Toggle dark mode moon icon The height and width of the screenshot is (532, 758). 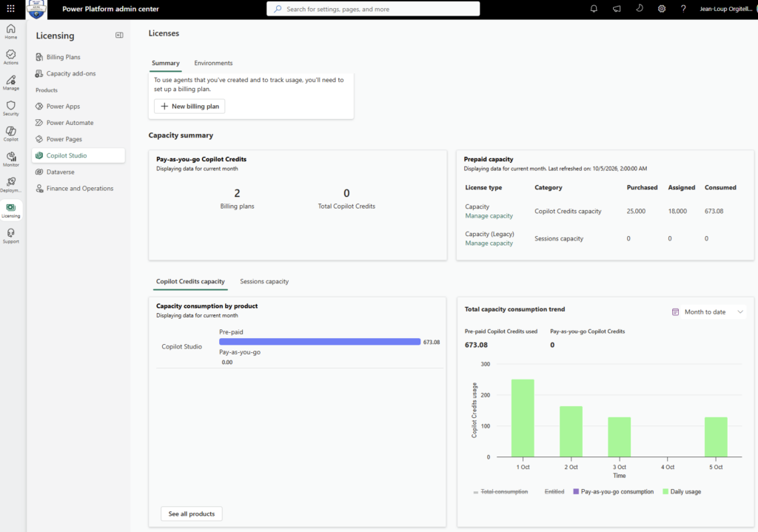click(x=639, y=9)
